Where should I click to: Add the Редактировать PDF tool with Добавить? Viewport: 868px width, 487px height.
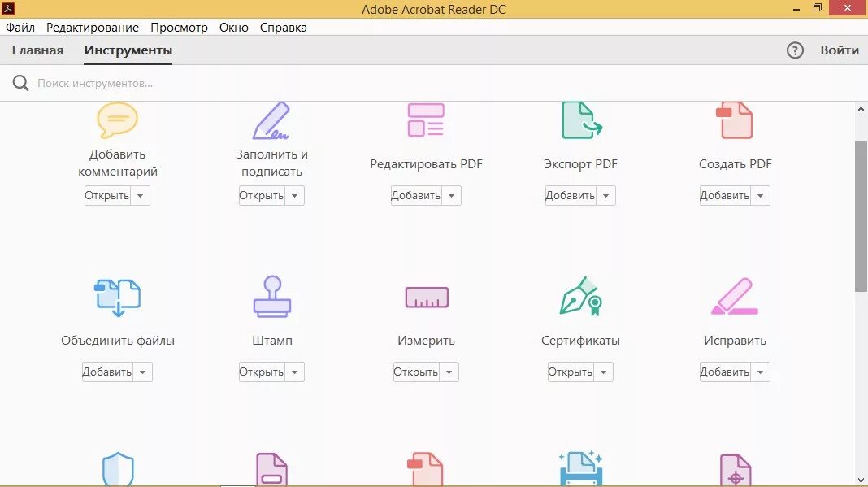pyautogui.click(x=416, y=196)
